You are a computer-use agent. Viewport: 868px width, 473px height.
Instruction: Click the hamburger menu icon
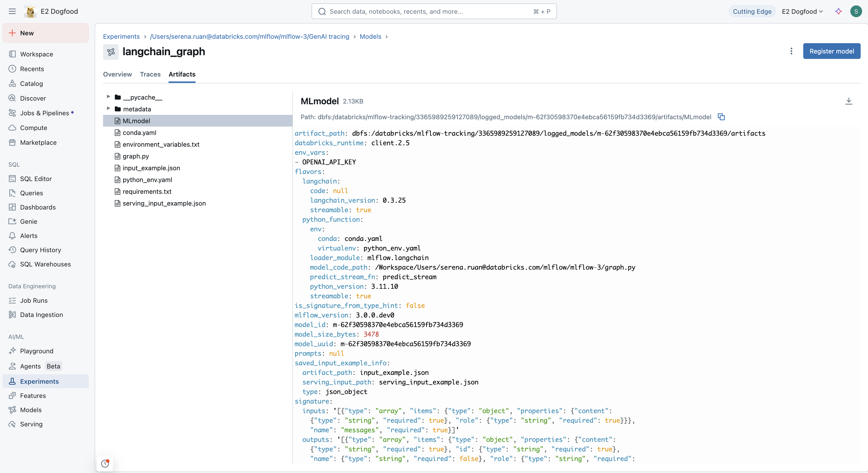tap(12, 12)
